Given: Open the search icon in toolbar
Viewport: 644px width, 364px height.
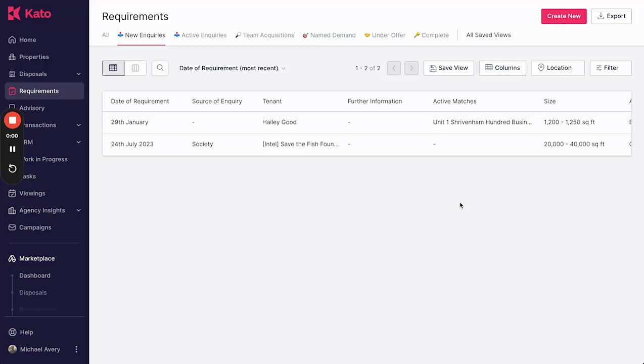Looking at the screenshot, I should [160, 68].
